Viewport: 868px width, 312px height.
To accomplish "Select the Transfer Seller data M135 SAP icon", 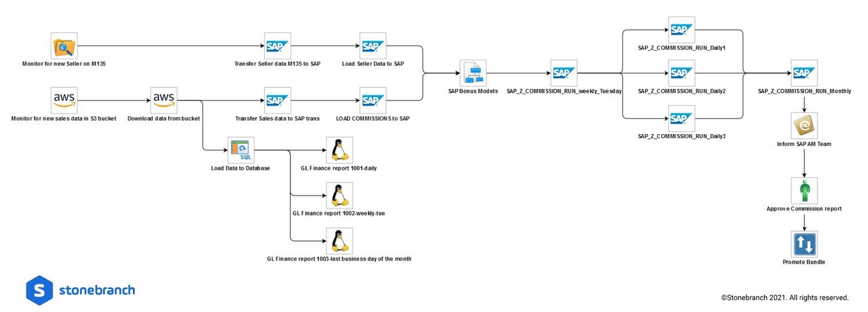I will pos(277,46).
